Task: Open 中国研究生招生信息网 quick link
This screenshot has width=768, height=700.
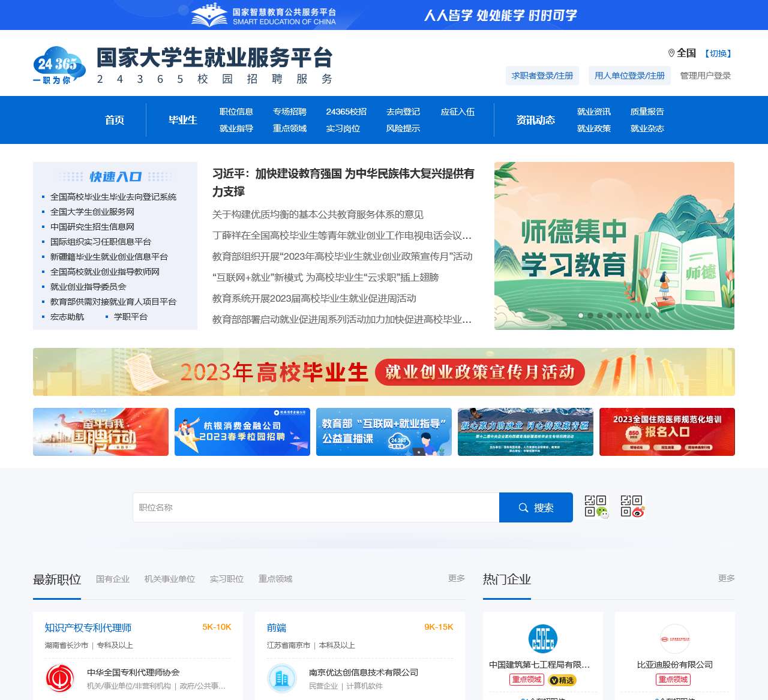Action: click(x=92, y=227)
